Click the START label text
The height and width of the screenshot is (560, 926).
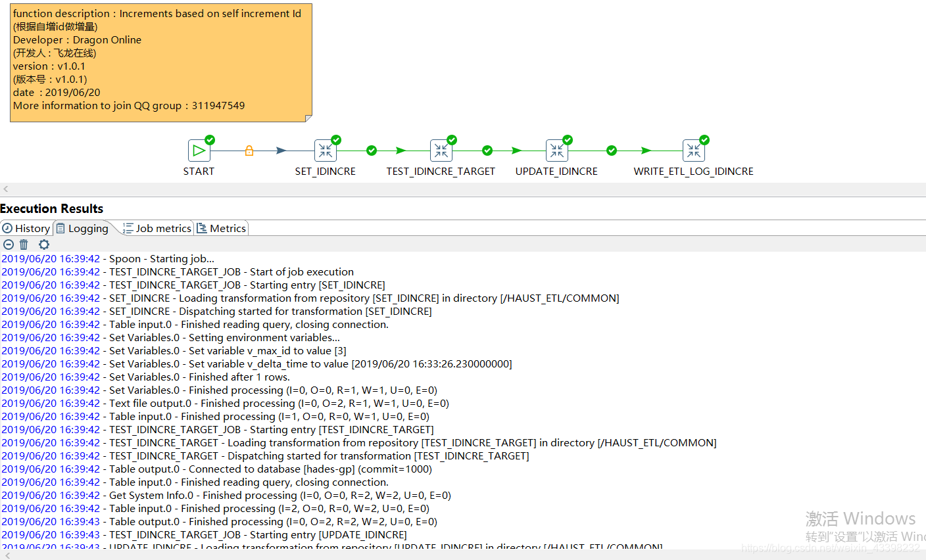tap(199, 171)
